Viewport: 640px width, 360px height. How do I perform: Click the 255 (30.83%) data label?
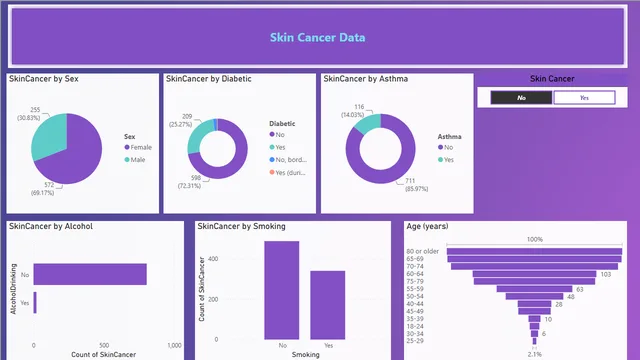tap(29, 114)
